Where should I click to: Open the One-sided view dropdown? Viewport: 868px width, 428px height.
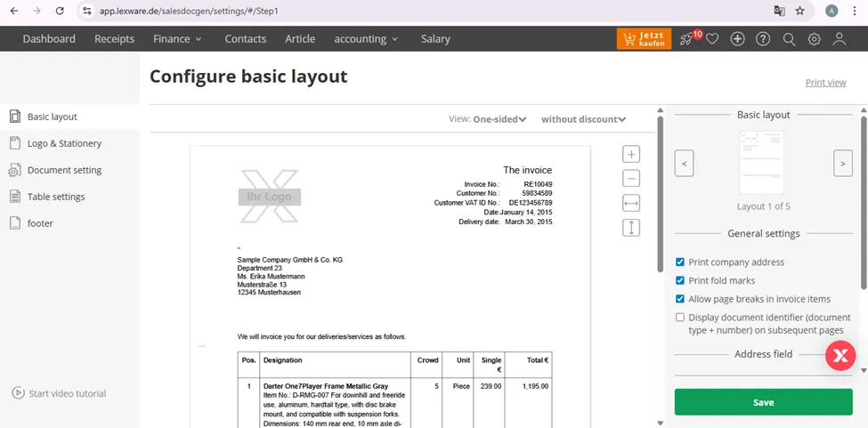(x=499, y=119)
